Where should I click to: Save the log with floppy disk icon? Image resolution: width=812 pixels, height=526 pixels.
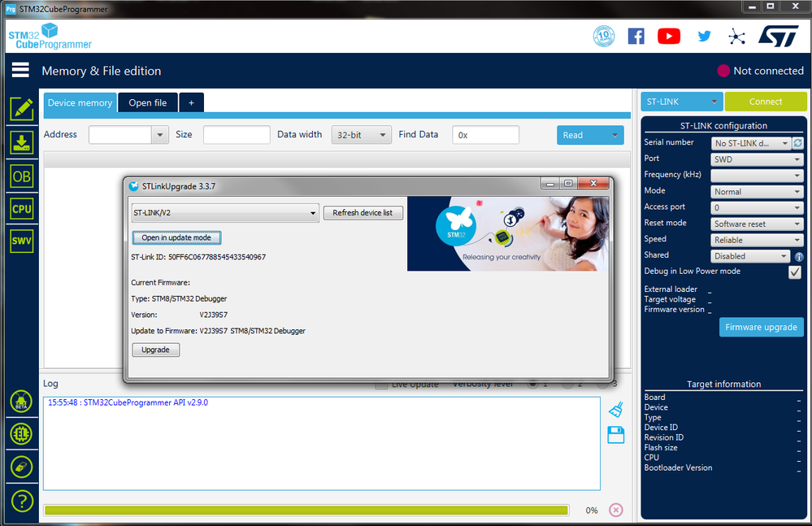[616, 435]
